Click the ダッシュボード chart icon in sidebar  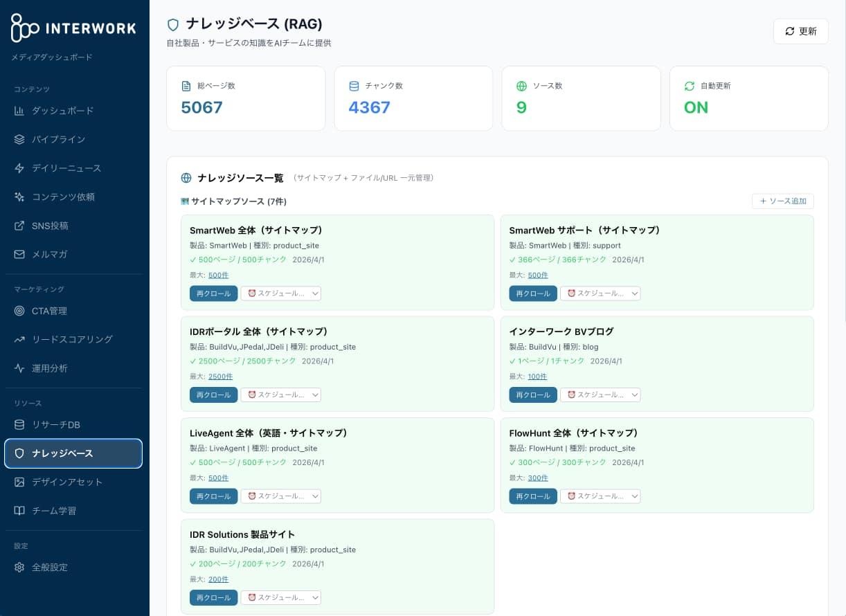[x=19, y=111]
